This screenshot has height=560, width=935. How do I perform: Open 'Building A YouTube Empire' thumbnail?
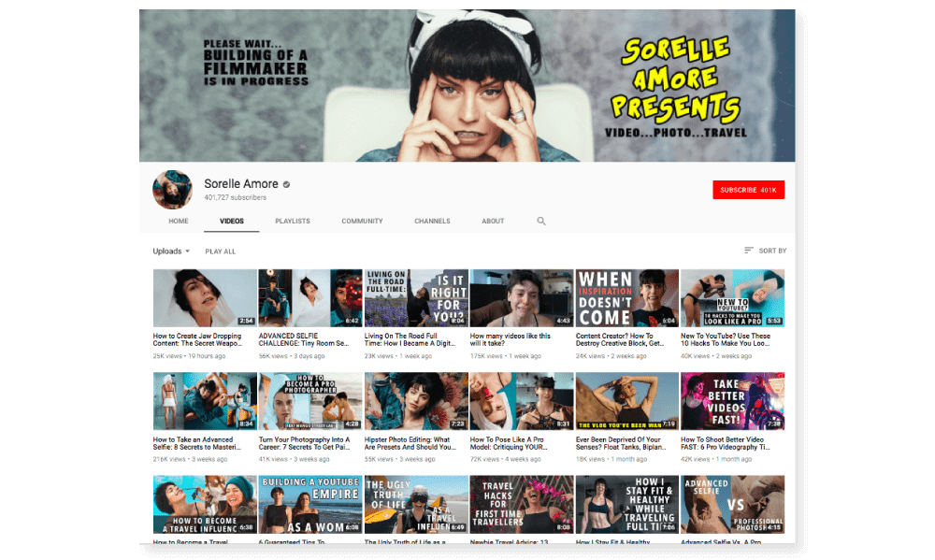(310, 505)
